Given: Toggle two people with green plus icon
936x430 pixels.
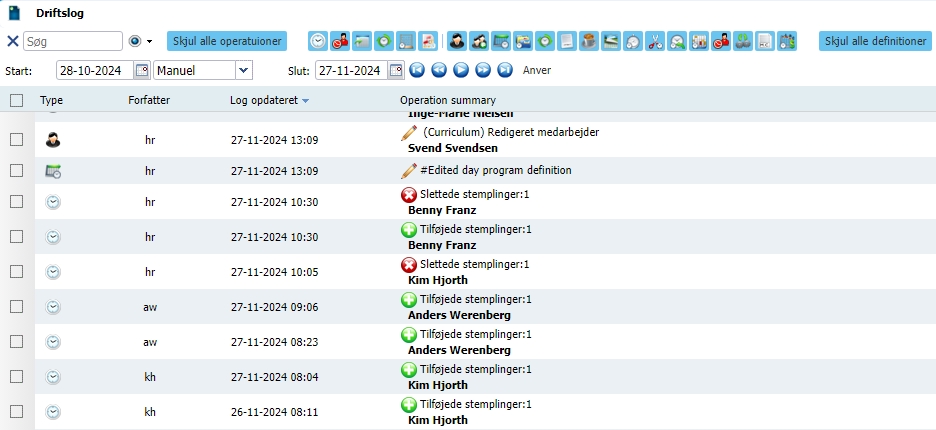Looking at the screenshot, I should coord(479,41).
